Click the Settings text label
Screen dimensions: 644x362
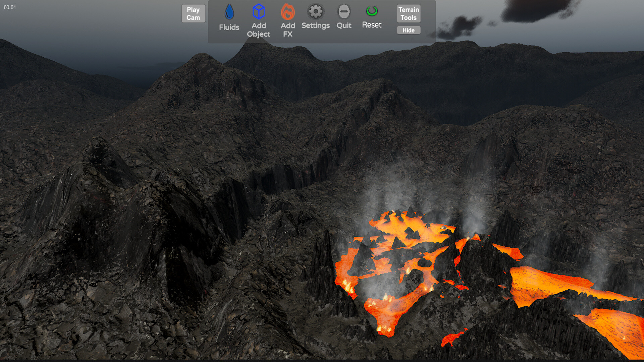(315, 25)
